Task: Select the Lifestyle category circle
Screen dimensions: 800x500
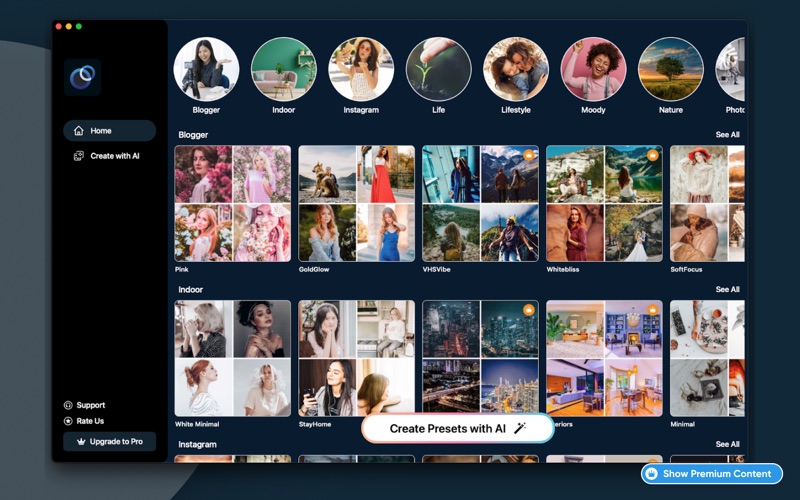Action: [x=516, y=69]
